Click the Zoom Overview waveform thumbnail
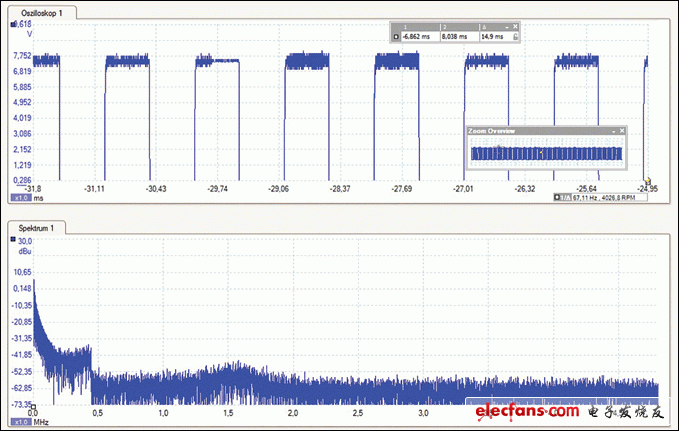679x431 pixels. coord(546,153)
